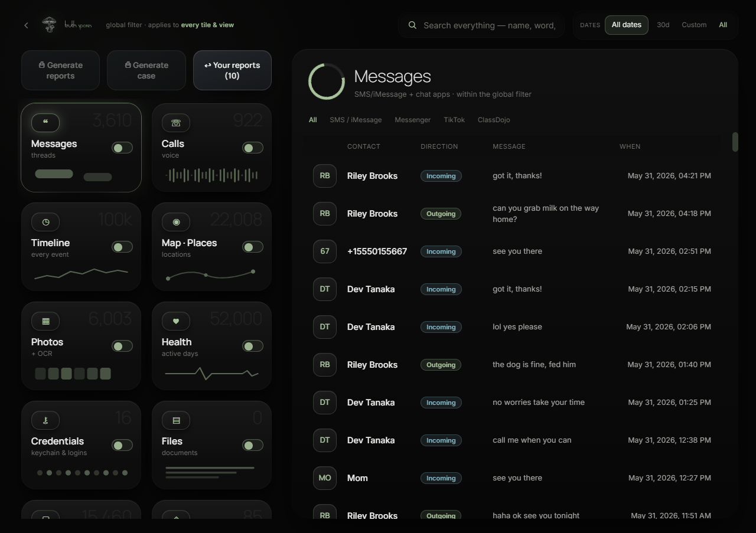Switch to the Messenger tab
Viewport: 756px width, 533px height.
tap(413, 120)
